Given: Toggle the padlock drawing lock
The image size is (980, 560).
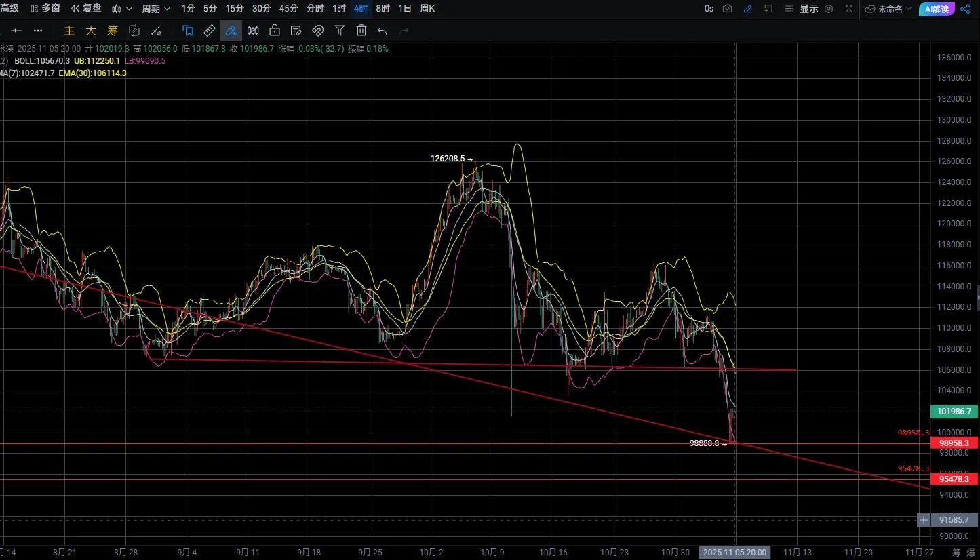Looking at the screenshot, I should click(275, 31).
